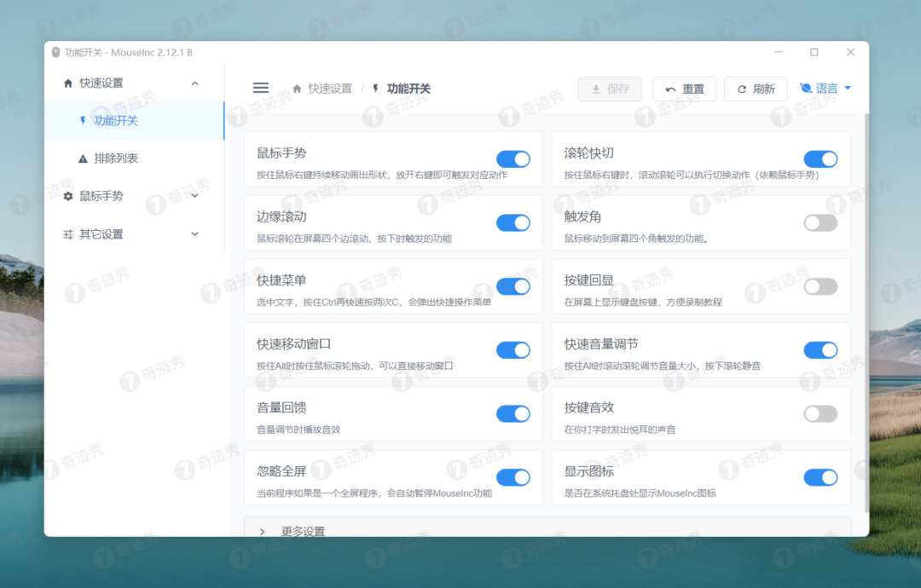Toggle the 显示图标 switch
This screenshot has width=921, height=588.
pyautogui.click(x=820, y=478)
